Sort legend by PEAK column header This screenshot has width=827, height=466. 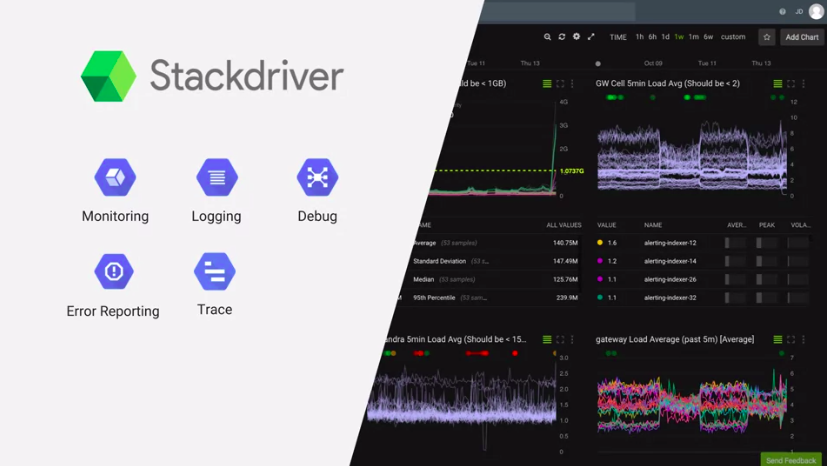(x=767, y=225)
